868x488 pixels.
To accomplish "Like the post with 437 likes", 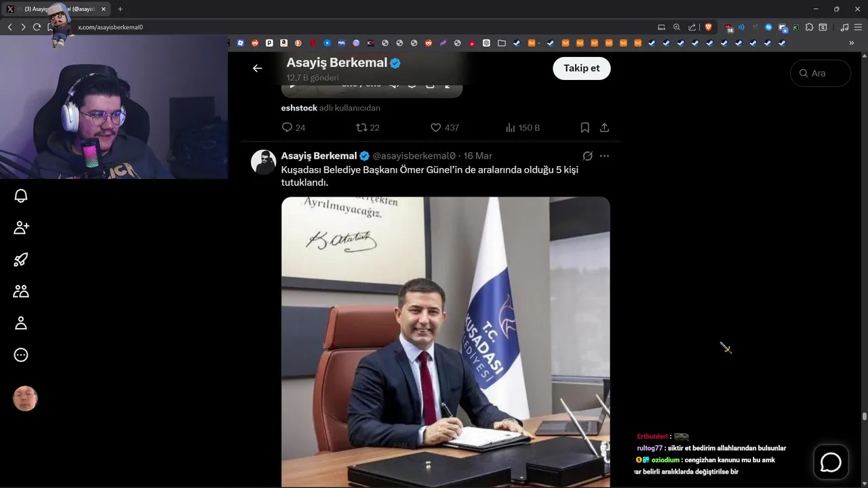I will click(x=445, y=127).
